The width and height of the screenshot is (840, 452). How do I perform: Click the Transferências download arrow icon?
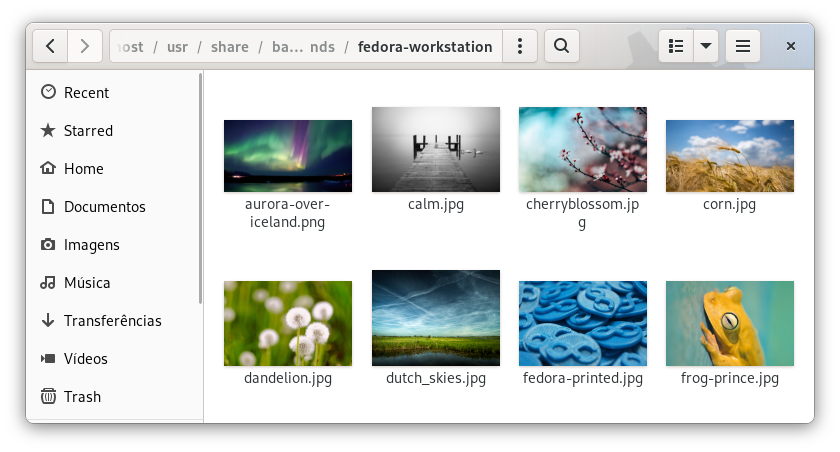[48, 320]
